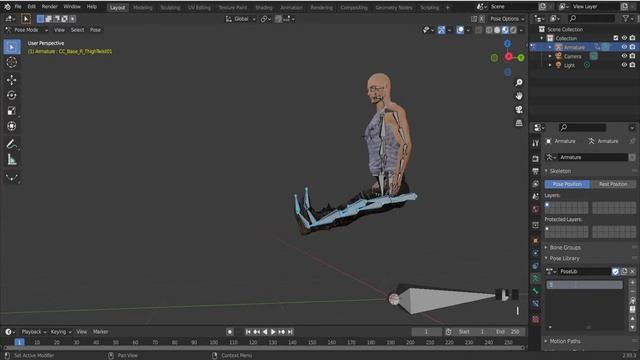
Task: Click the timeline View button
Action: 82,332
